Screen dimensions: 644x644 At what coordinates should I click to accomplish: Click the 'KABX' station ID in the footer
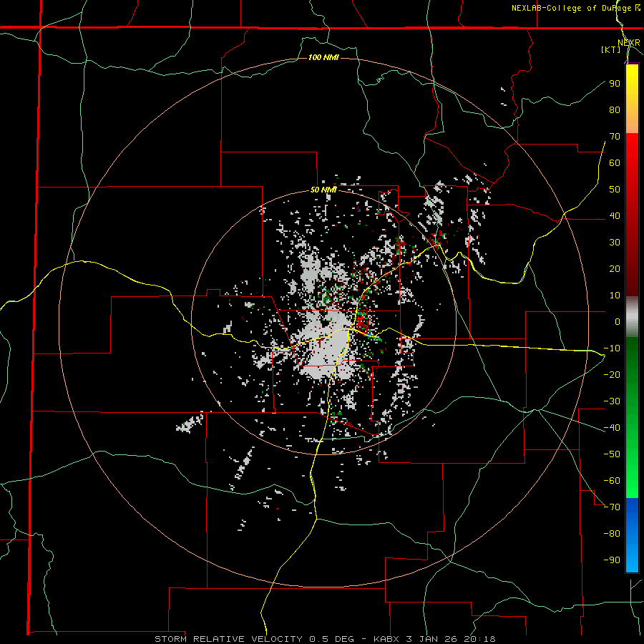click(x=386, y=639)
